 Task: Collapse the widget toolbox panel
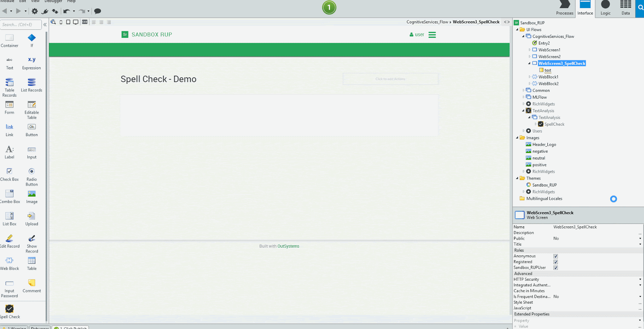(45, 25)
